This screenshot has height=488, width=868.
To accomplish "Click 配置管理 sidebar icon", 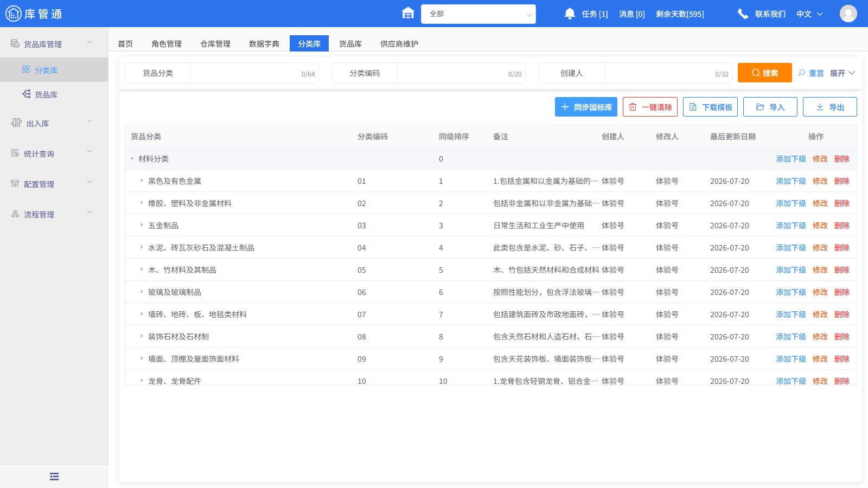I will [15, 184].
